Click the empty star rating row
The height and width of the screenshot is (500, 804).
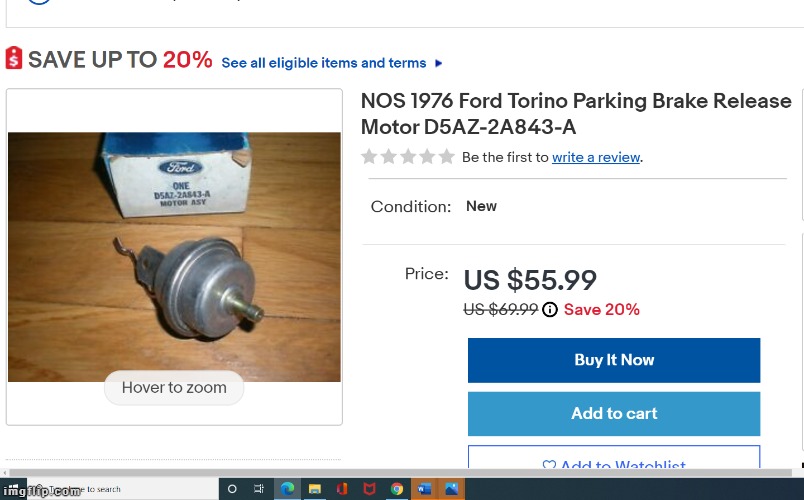(x=408, y=157)
